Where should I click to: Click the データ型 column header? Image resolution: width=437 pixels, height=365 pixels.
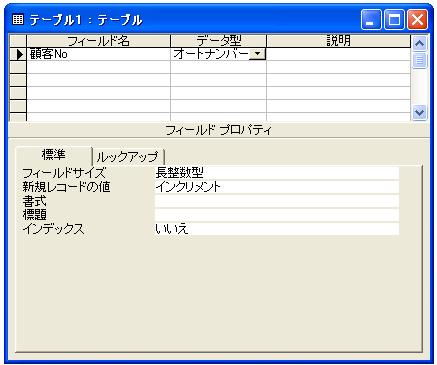click(218, 41)
